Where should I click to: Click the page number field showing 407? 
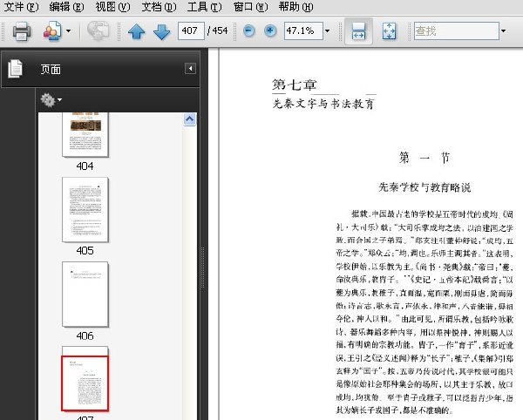click(x=191, y=31)
